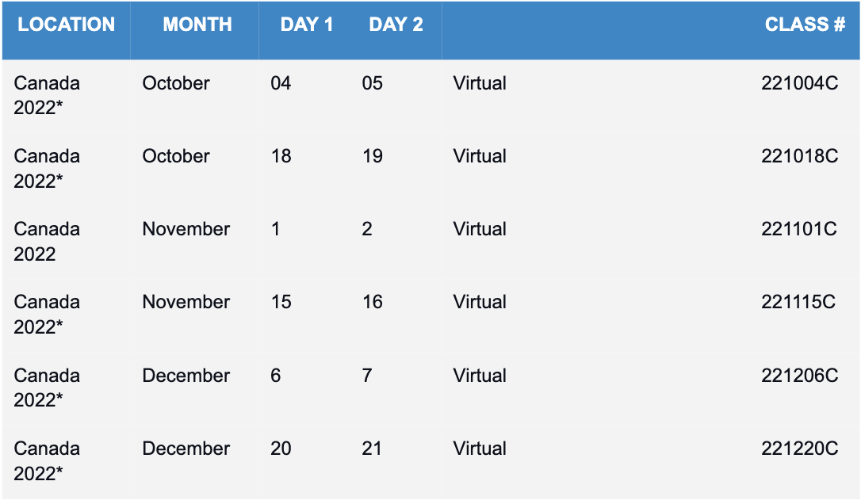
Task: Click Virtual in the October 04 row
Action: 480,83
